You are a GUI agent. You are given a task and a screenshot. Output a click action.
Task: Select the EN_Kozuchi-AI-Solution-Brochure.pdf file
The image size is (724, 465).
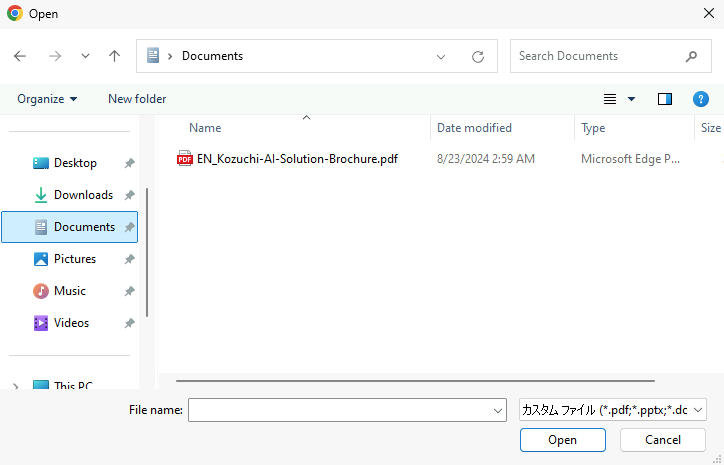coord(297,158)
